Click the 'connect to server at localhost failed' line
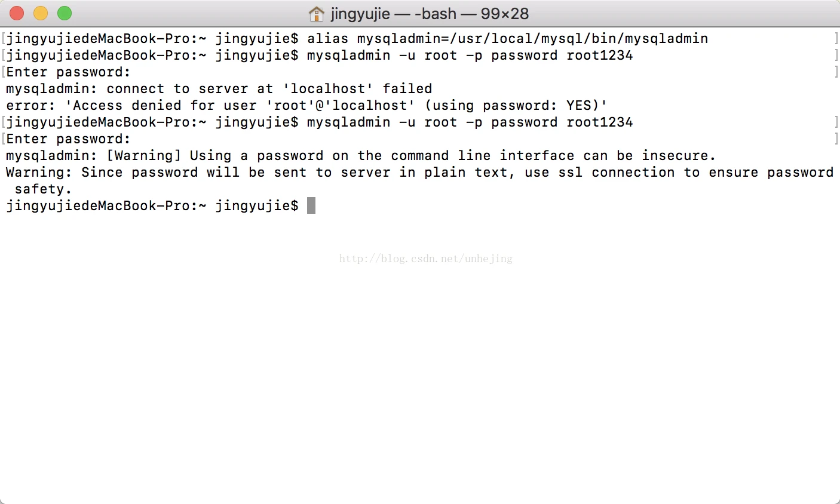840x504 pixels. (219, 89)
